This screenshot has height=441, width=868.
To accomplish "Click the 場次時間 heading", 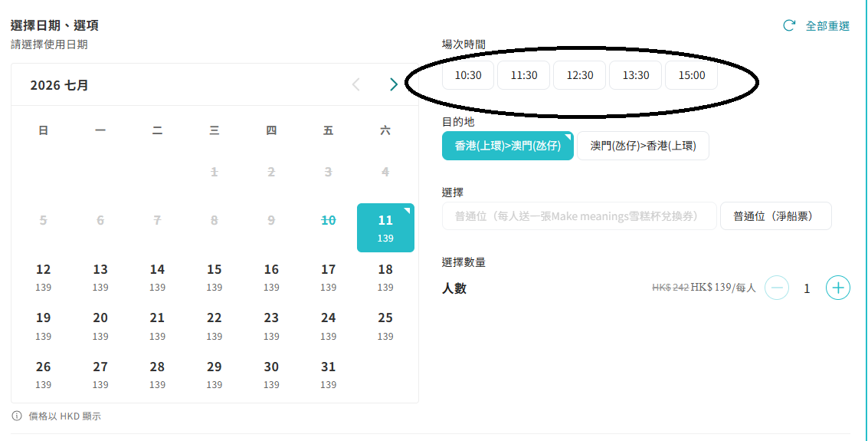I will pyautogui.click(x=464, y=44).
